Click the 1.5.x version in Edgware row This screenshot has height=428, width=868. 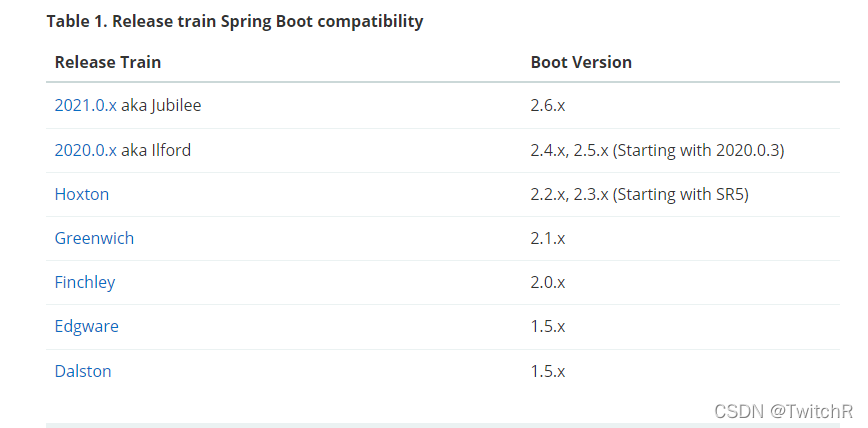coord(547,326)
